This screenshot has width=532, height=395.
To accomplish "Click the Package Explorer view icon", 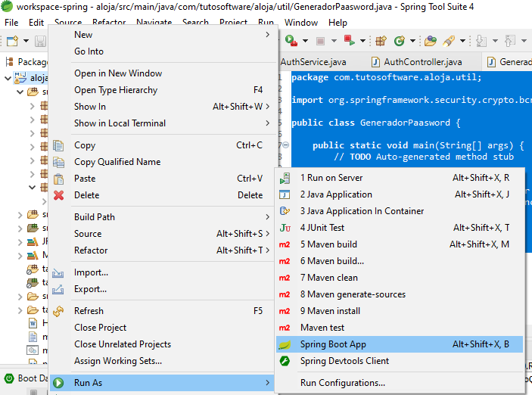I will 10,62.
